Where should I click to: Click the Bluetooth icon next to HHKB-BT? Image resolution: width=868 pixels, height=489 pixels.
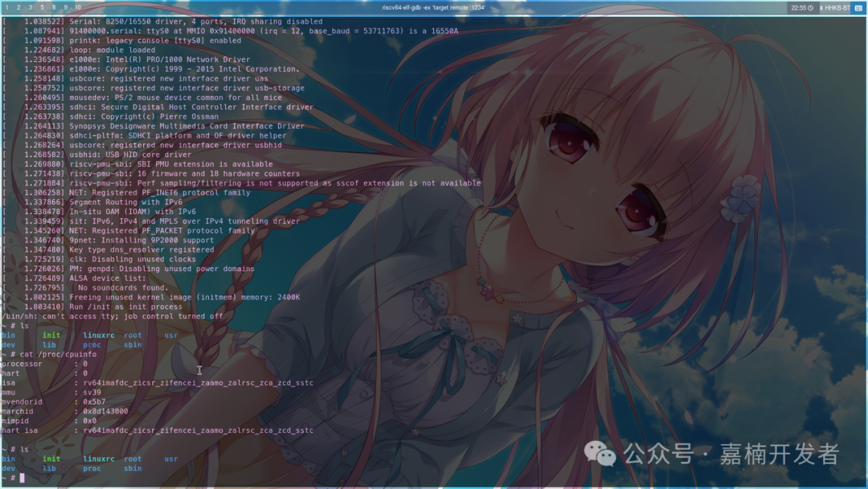[821, 8]
